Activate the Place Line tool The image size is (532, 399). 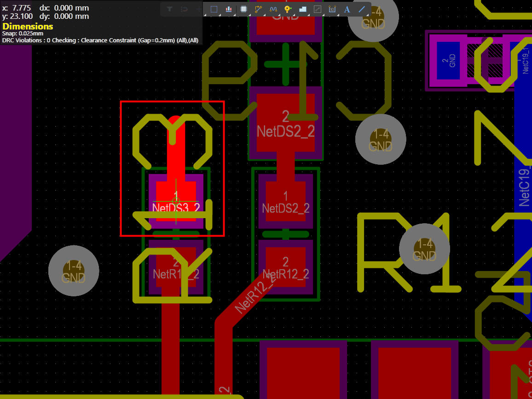pyautogui.click(x=362, y=9)
